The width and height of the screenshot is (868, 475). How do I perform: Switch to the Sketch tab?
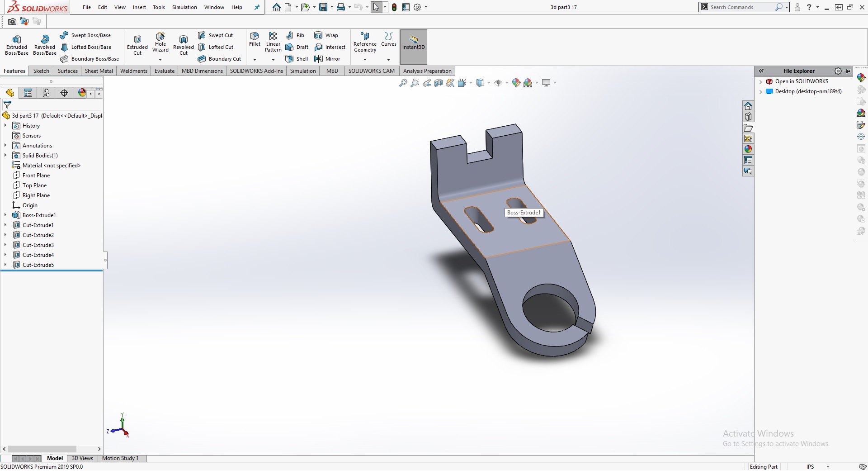41,71
